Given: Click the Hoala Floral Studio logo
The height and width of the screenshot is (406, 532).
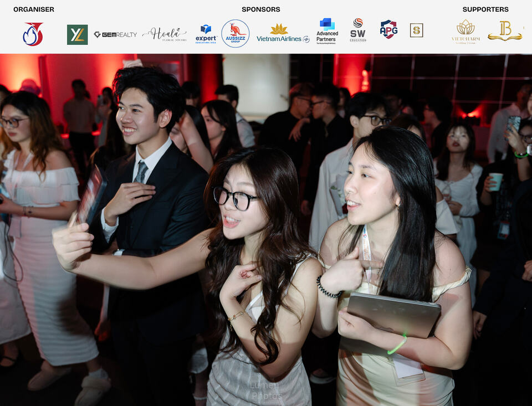Looking at the screenshot, I should (x=165, y=34).
